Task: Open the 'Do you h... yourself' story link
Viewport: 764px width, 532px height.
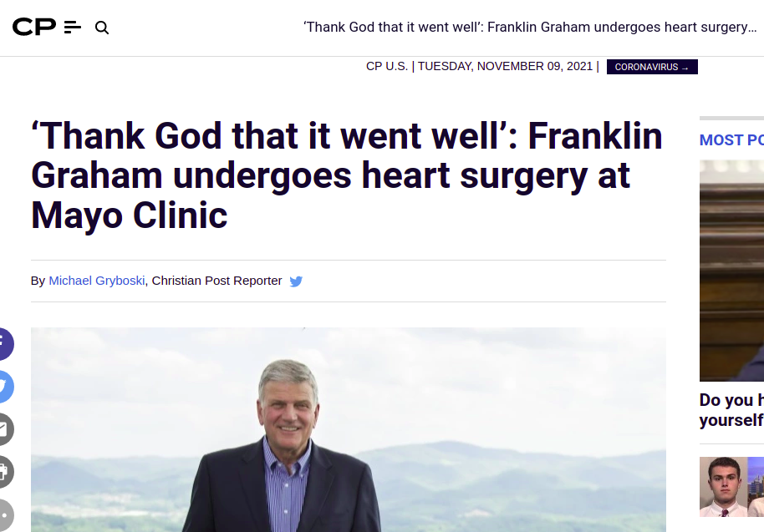Action: pyautogui.click(x=731, y=410)
